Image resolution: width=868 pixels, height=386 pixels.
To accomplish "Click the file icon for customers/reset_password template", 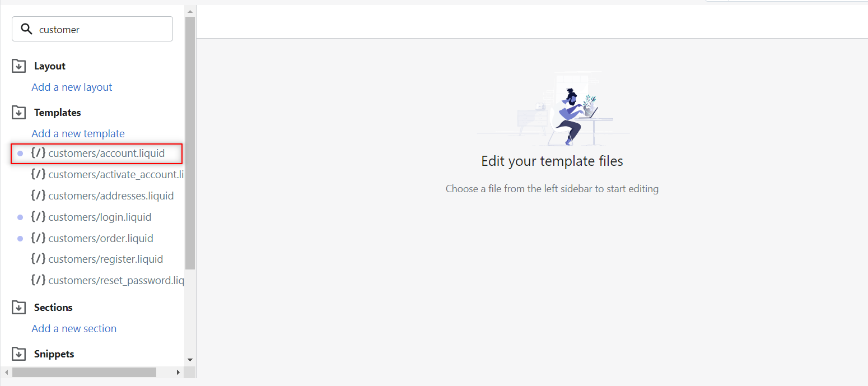I will click(38, 281).
